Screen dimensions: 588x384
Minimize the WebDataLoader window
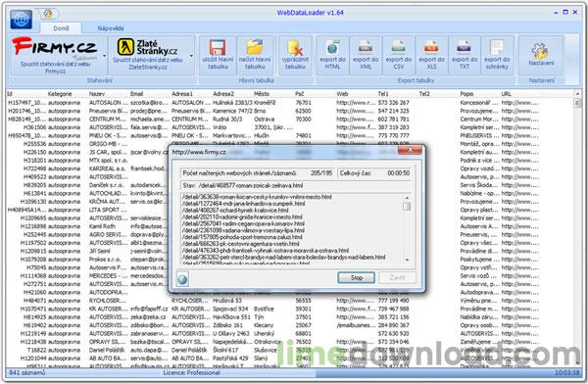(556, 13)
